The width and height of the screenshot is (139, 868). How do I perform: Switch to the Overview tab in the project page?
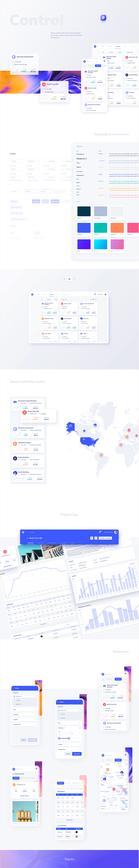pyautogui.click(x=31, y=543)
